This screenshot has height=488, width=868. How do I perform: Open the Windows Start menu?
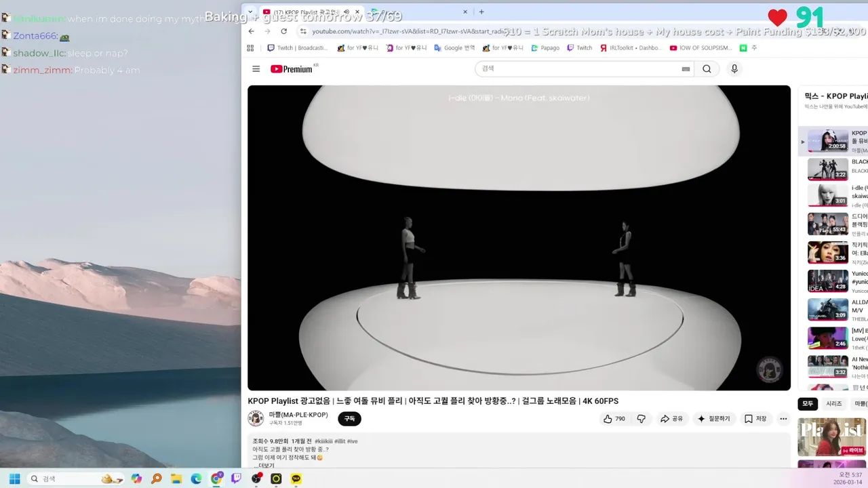[14, 479]
